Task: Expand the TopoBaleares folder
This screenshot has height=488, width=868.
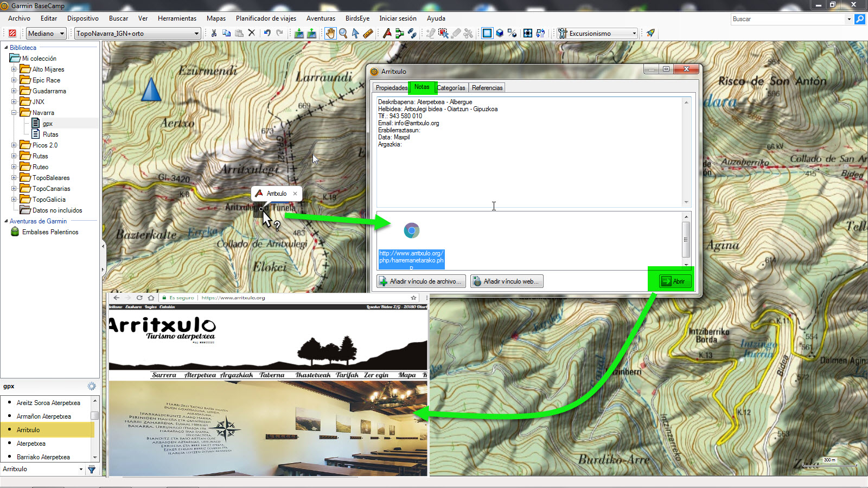Action: 14,177
